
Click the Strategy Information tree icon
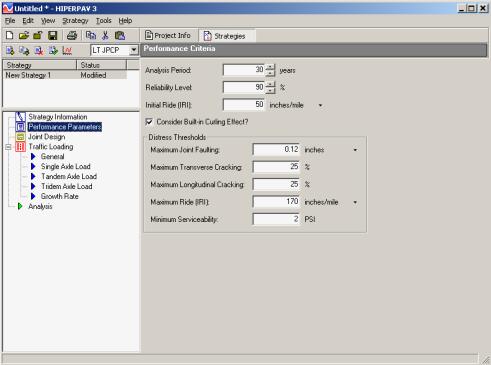tap(20, 117)
